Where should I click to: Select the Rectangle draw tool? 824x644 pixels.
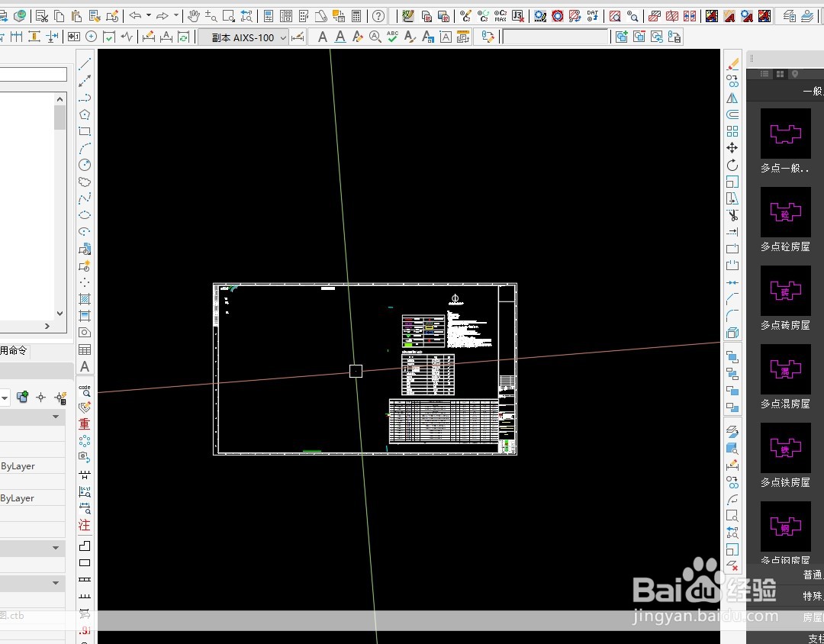pyautogui.click(x=85, y=131)
